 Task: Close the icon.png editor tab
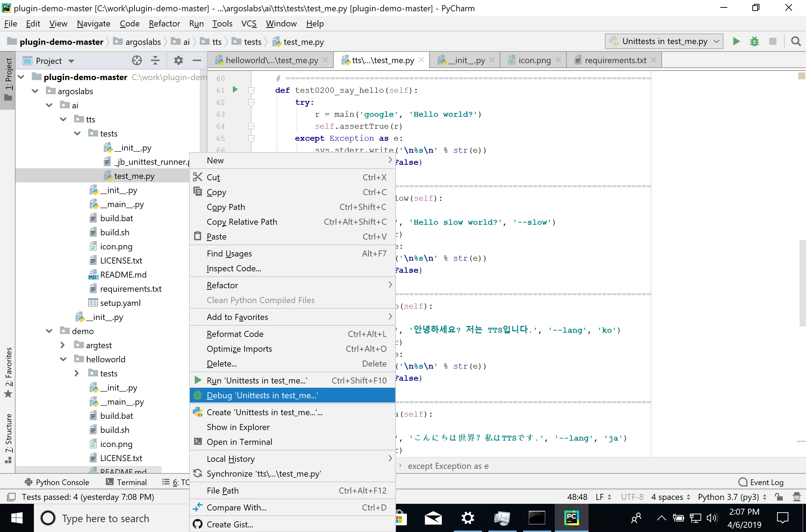coord(558,60)
